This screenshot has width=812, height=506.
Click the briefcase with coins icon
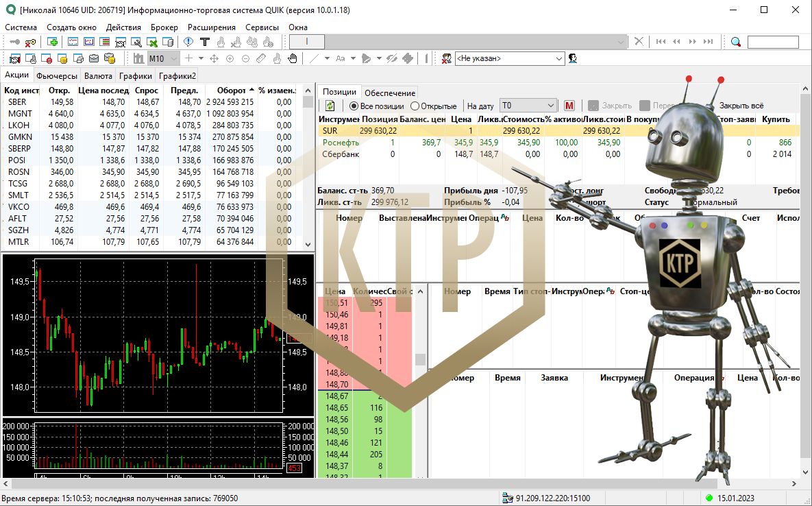pyautogui.click(x=109, y=58)
